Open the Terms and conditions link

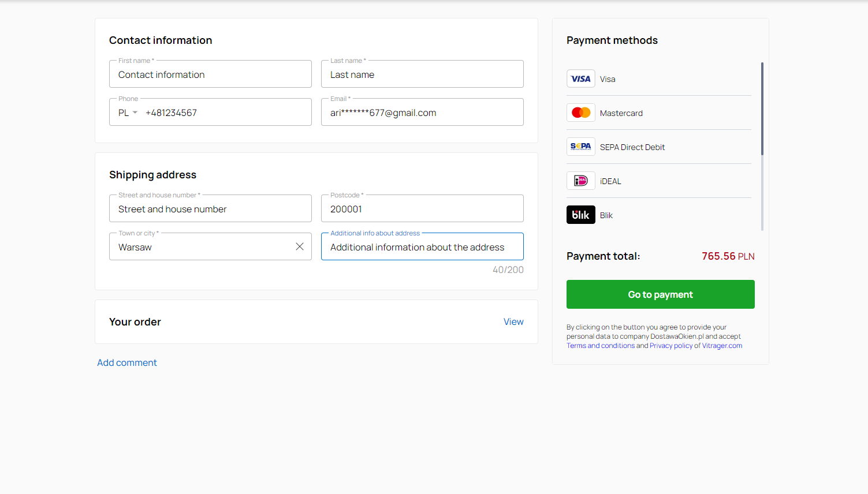[x=601, y=345]
